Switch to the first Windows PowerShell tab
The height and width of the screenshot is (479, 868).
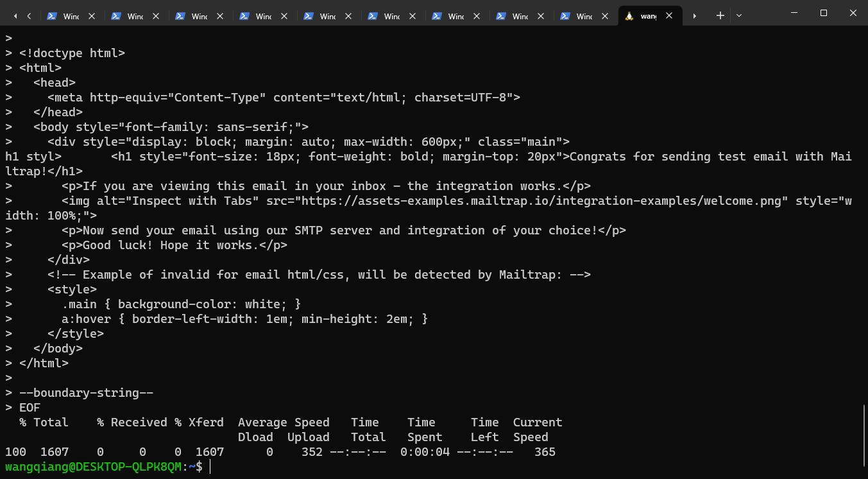pyautogui.click(x=71, y=16)
